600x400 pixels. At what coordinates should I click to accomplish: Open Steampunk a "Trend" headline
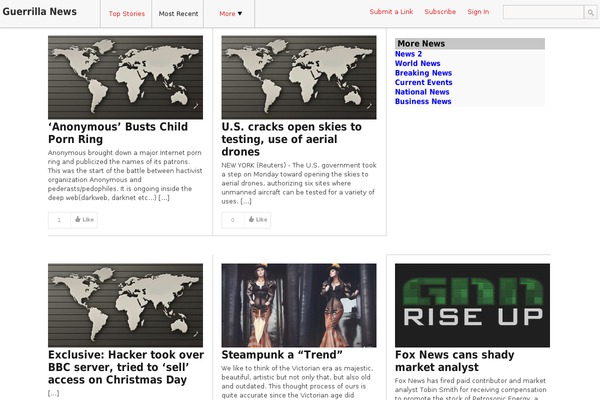(282, 355)
